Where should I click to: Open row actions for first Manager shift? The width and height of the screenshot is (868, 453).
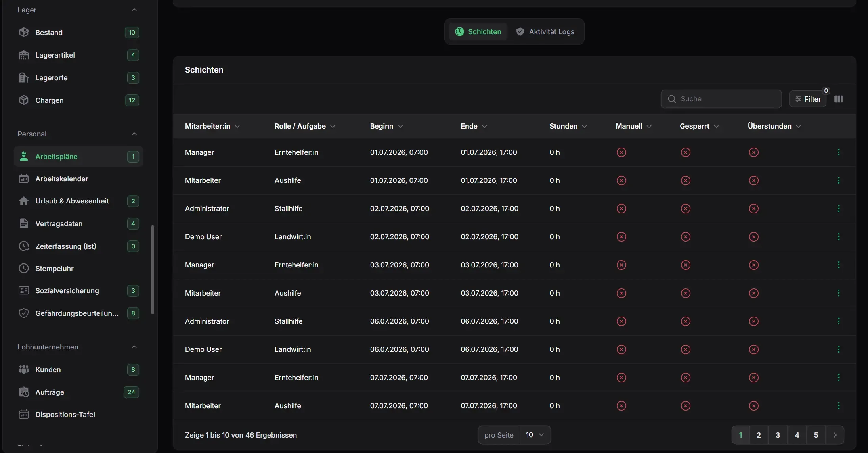tap(839, 152)
